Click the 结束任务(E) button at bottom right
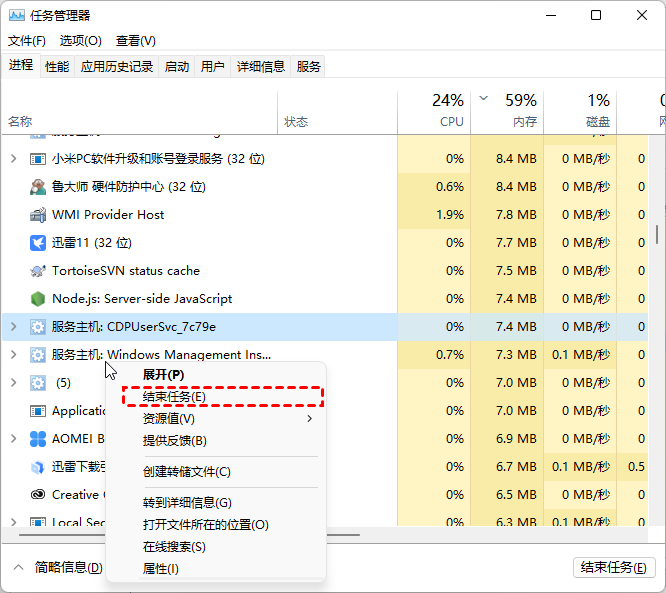The width and height of the screenshot is (666, 593). coord(614,568)
